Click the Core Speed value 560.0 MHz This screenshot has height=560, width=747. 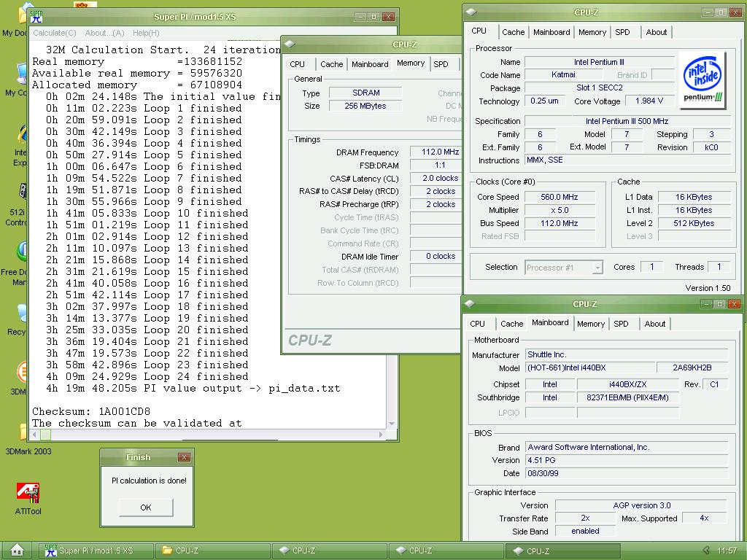tap(560, 197)
